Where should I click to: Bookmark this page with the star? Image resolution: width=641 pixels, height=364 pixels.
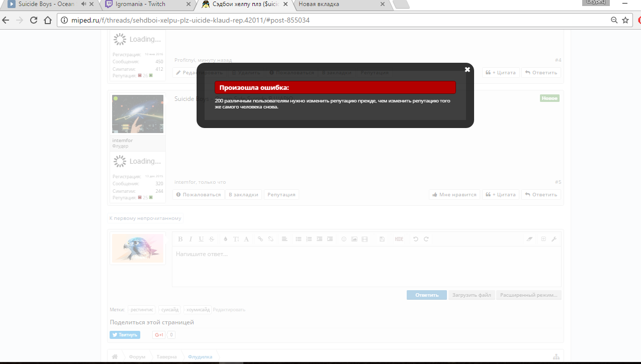coord(625,21)
